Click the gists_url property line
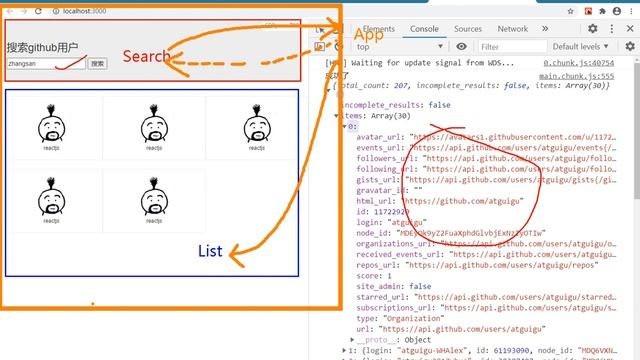 click(486, 180)
